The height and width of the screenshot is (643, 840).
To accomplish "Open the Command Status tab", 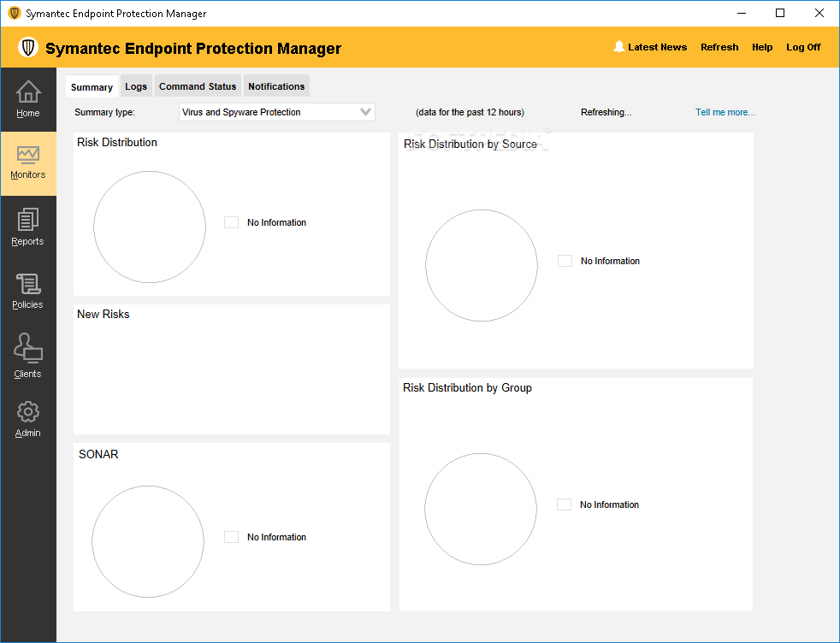I will pos(198,86).
